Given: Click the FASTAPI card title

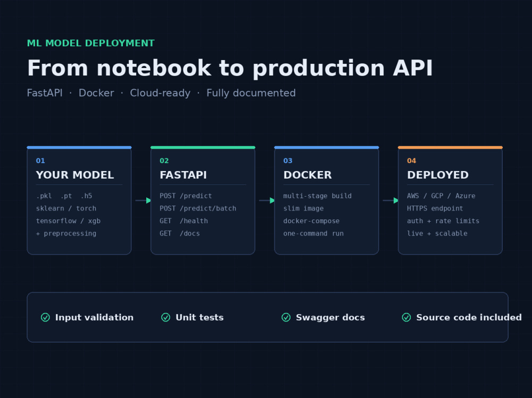Looking at the screenshot, I should coord(183,175).
